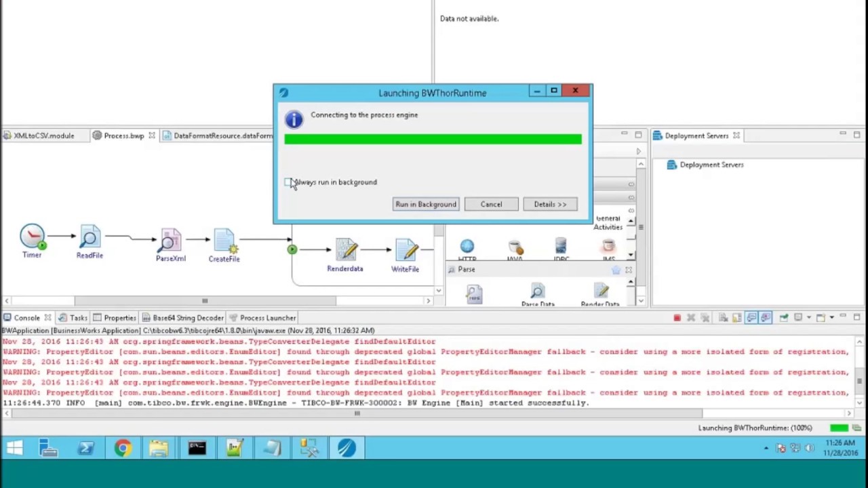Click the Parse drawer pin icon
Screen dimensions: 868x488
[616, 270]
